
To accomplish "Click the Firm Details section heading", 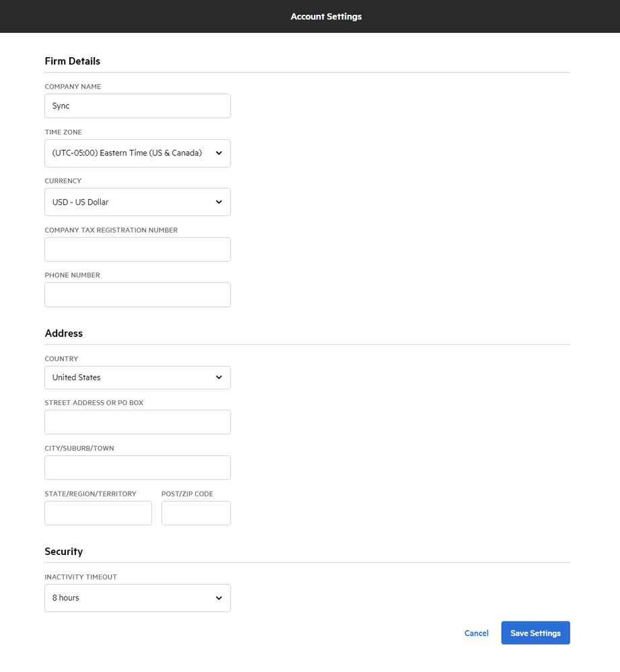I will tap(73, 61).
